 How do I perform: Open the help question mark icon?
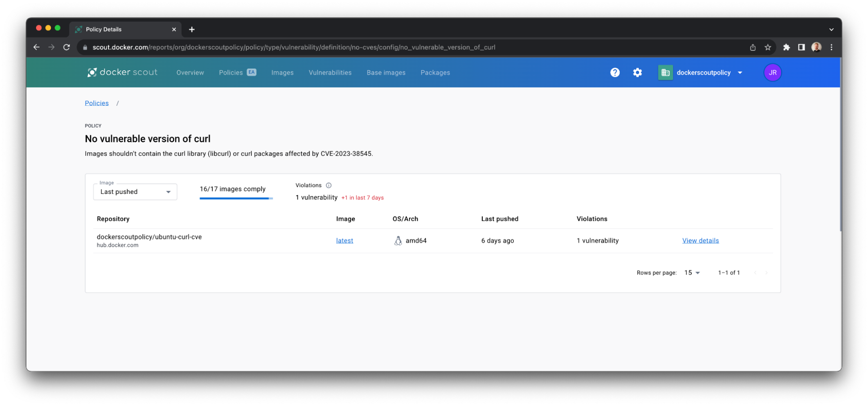tap(614, 72)
